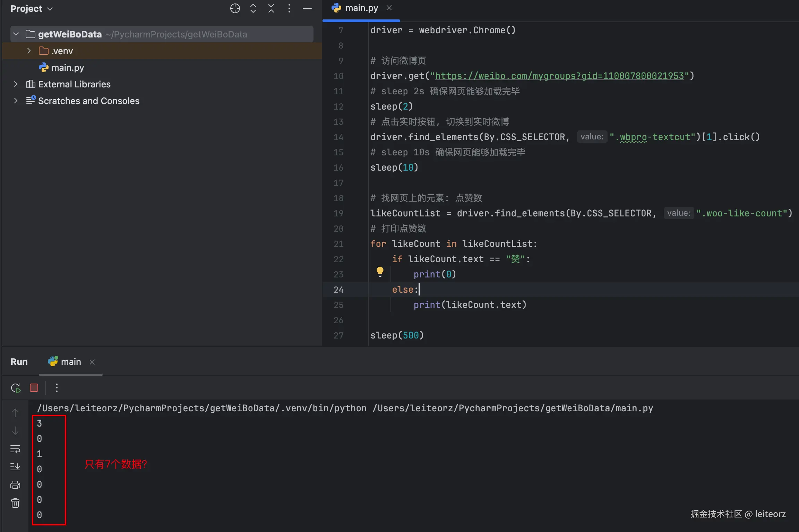Expand the .venv folder
The width and height of the screenshot is (799, 532).
[29, 51]
